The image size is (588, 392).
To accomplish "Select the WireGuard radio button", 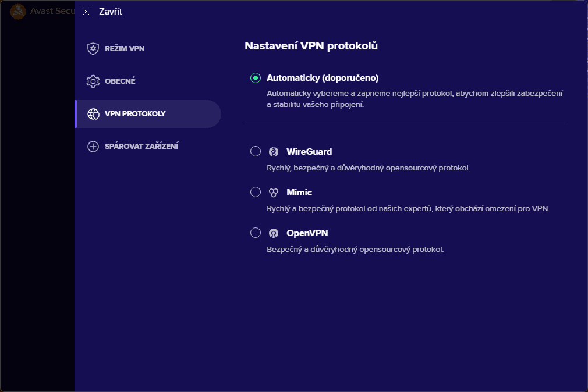I will tap(255, 152).
